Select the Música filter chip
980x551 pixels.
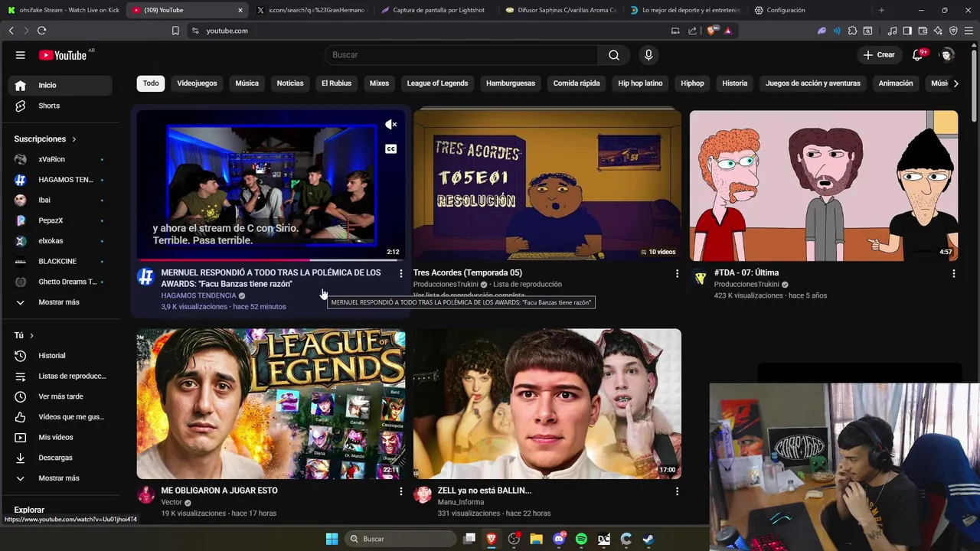click(x=247, y=83)
